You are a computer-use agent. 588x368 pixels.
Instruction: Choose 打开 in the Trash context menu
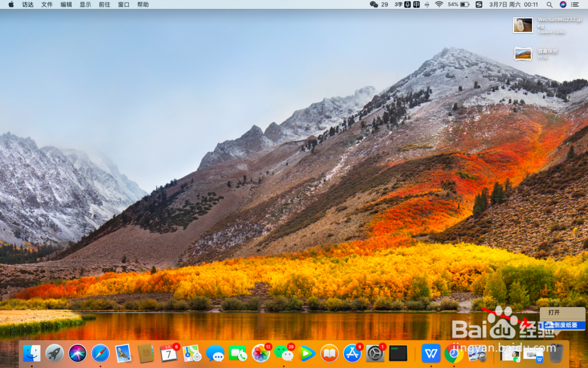point(563,313)
